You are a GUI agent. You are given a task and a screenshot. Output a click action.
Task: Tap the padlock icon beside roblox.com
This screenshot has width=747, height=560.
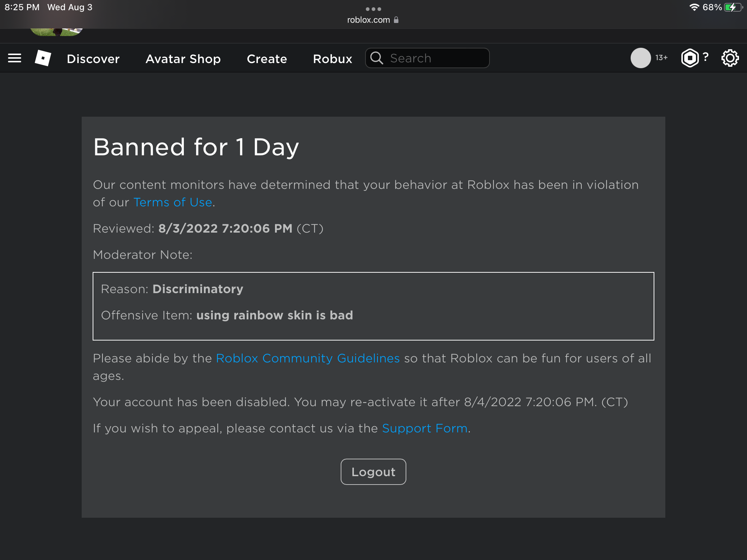tap(396, 20)
